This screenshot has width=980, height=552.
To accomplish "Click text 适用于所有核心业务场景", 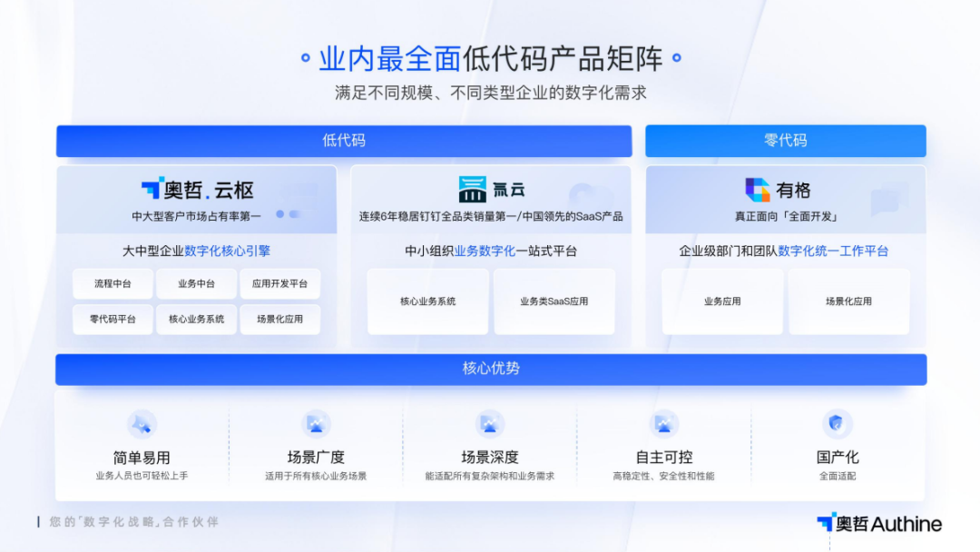I will point(316,477).
